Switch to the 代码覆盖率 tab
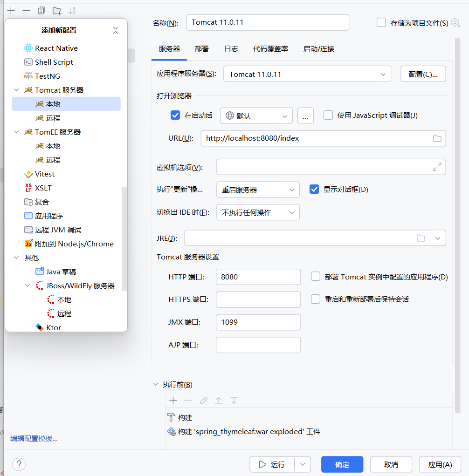 [x=270, y=48]
